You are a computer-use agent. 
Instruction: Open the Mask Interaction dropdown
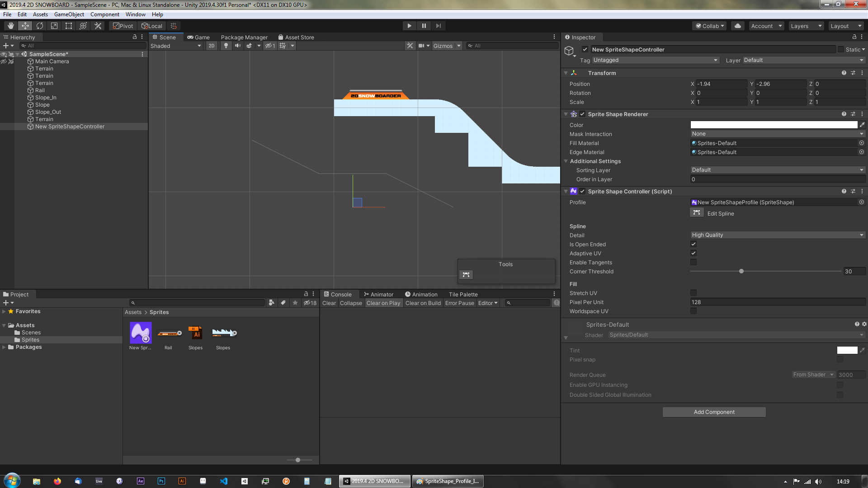(x=778, y=134)
